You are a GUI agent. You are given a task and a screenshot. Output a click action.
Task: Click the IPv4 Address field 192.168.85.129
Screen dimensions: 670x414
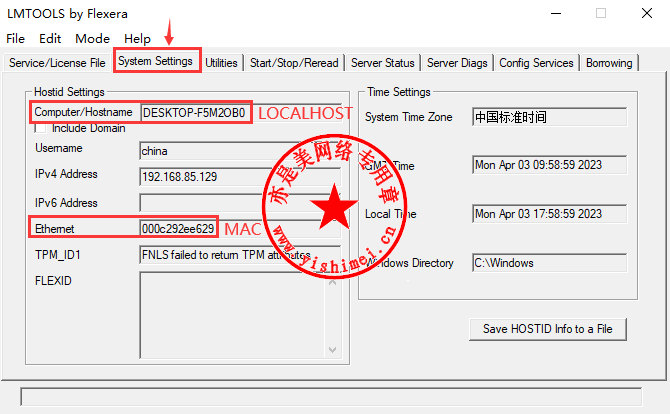click(240, 177)
